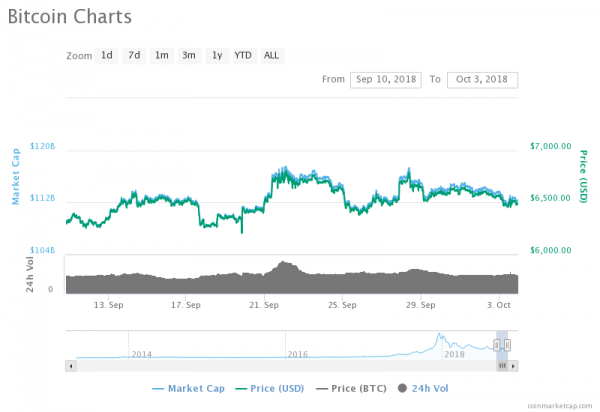600x412 pixels.
Task: Click the 25. Sep axis label
Action: 342,305
